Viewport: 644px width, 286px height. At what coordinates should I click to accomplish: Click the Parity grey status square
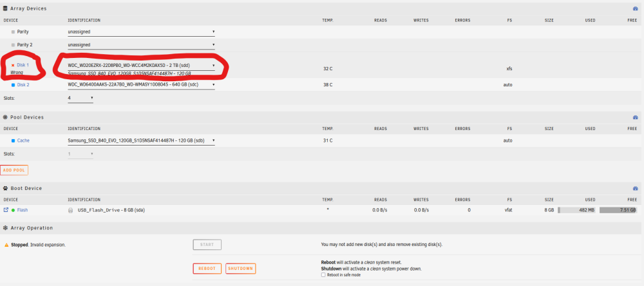click(x=13, y=32)
